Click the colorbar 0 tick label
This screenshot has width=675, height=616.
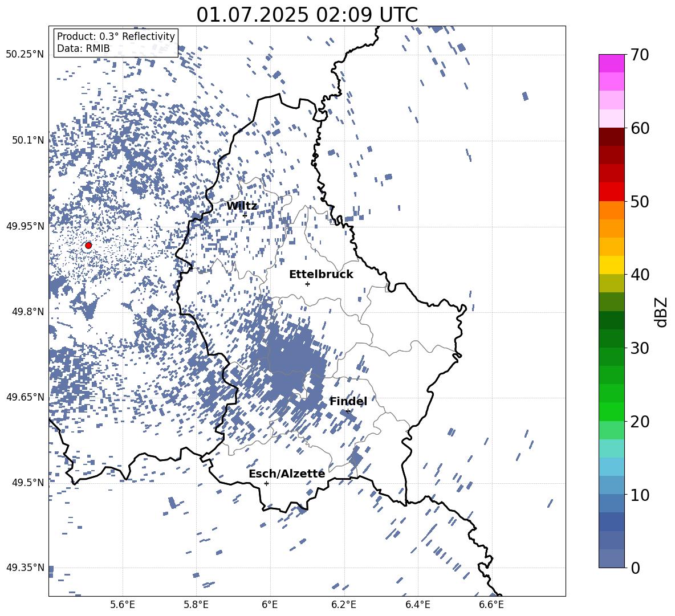click(635, 568)
